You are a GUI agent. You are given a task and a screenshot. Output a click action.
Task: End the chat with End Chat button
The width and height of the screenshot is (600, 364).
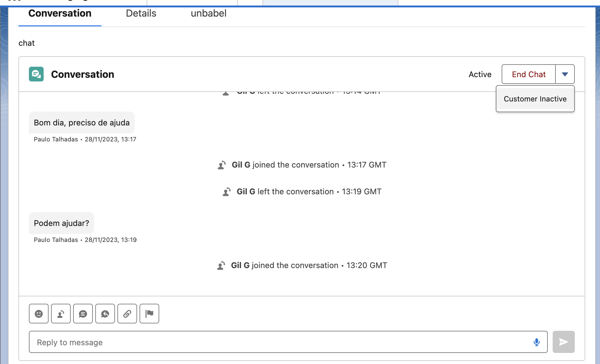coord(529,74)
